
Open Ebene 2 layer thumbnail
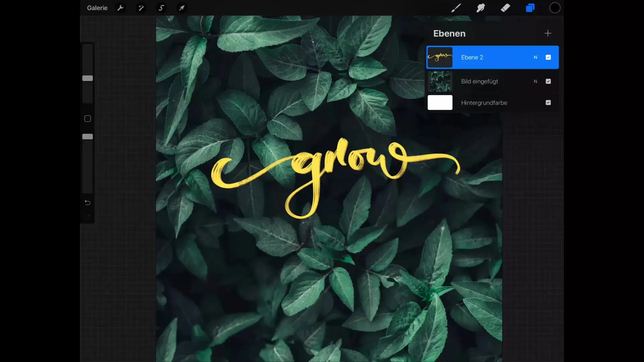(440, 57)
